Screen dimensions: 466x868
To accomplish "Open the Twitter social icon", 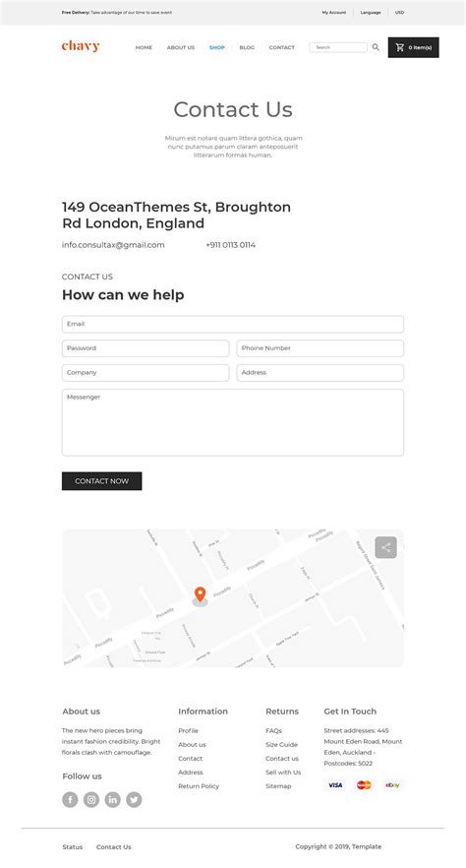I will [134, 799].
